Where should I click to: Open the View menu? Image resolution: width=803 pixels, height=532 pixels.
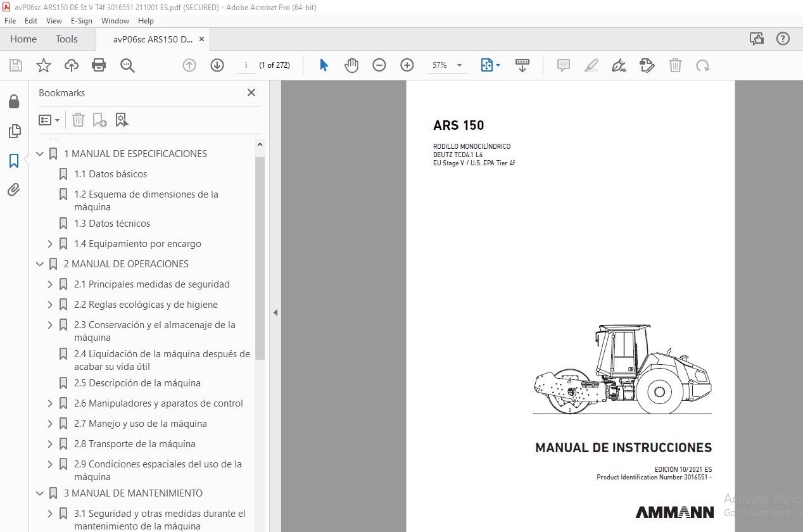(x=54, y=21)
